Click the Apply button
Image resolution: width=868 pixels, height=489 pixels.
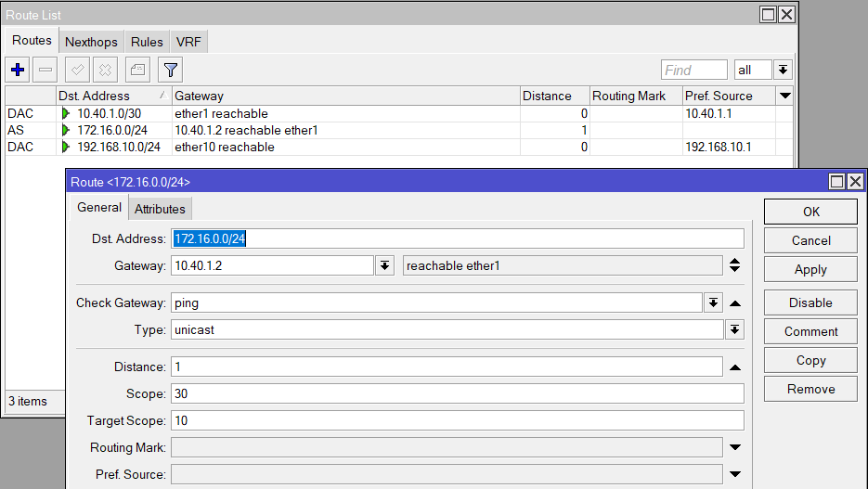coord(811,269)
